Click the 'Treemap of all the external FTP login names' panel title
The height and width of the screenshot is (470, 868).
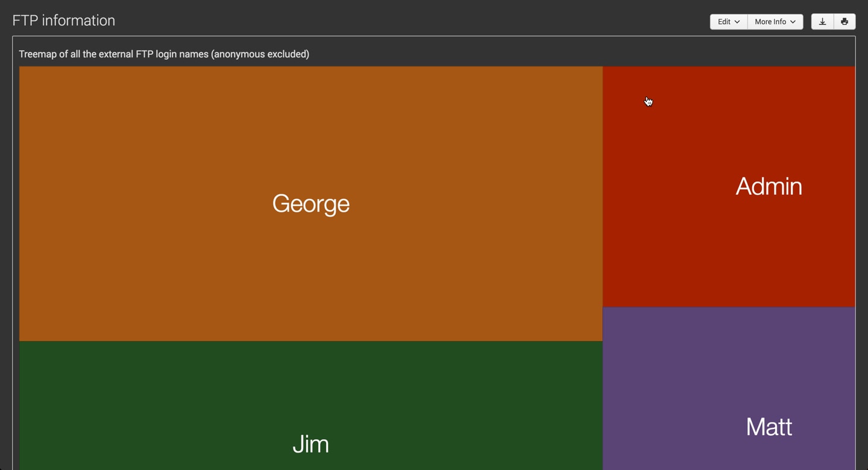[x=164, y=54]
